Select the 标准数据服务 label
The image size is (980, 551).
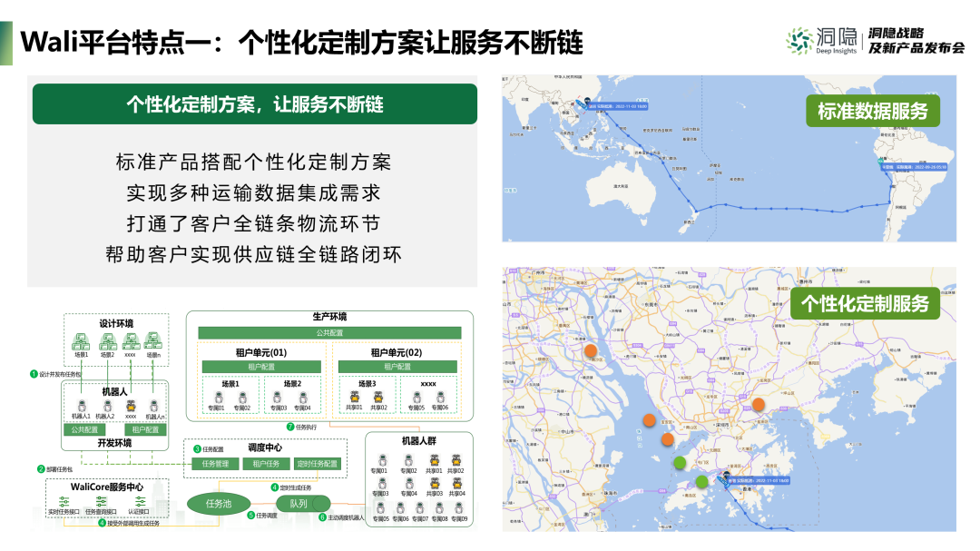point(873,113)
